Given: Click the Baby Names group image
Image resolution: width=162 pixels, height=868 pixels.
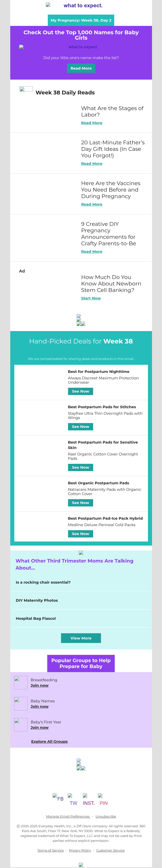Looking at the screenshot, I should 21,704.
